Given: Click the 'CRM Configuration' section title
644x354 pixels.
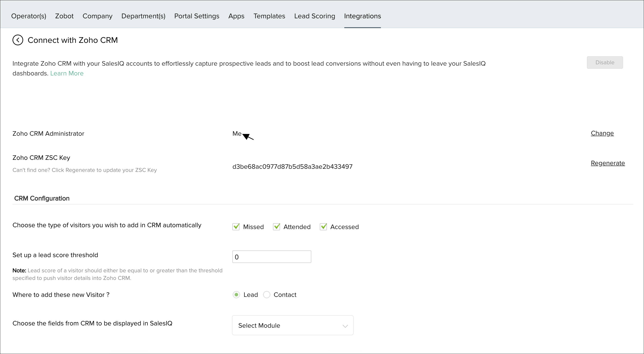Looking at the screenshot, I should pyautogui.click(x=42, y=198).
